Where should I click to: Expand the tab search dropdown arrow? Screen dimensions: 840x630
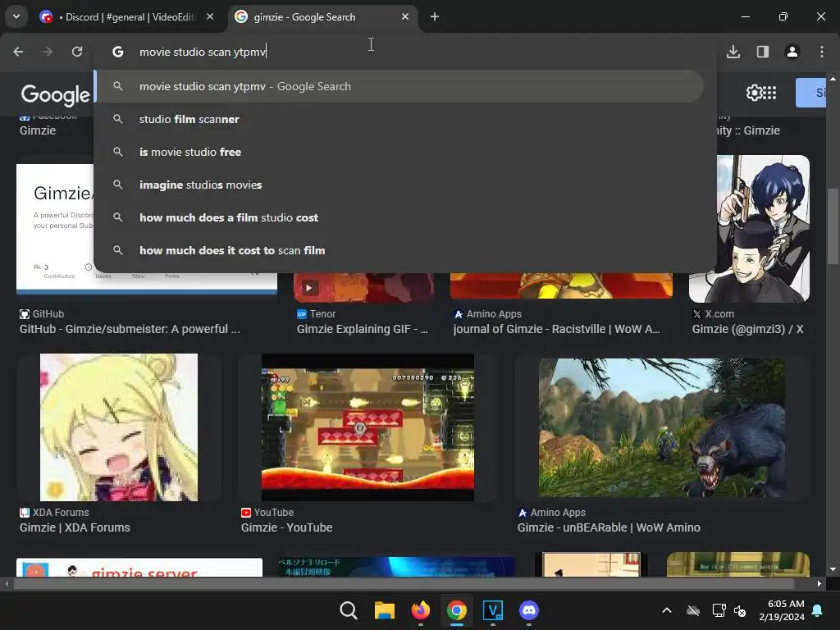[x=16, y=16]
